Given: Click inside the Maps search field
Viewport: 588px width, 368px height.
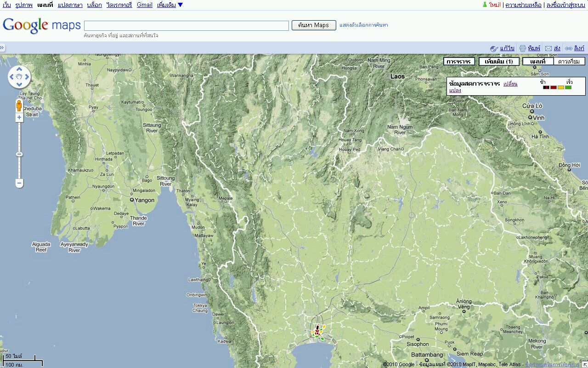Looking at the screenshot, I should pos(186,26).
